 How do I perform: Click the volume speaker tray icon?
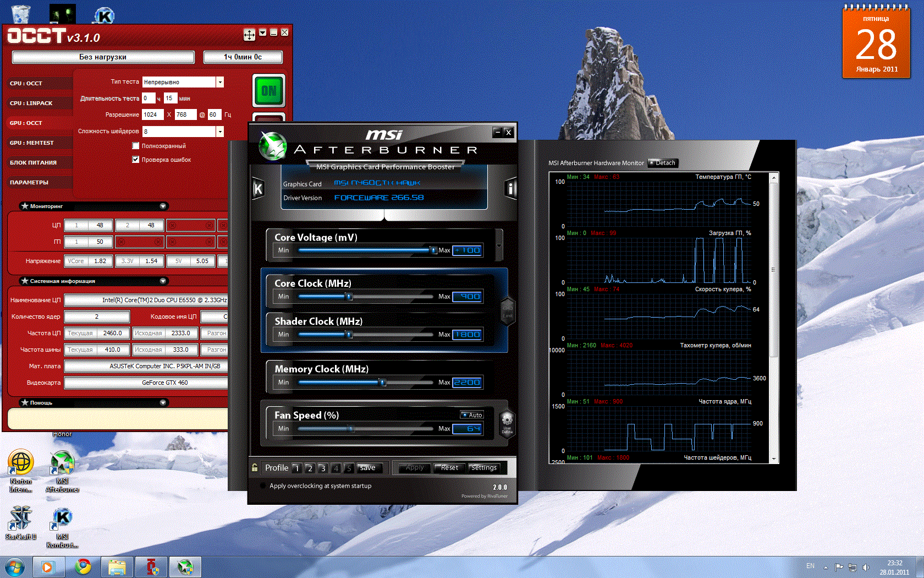[x=866, y=567]
